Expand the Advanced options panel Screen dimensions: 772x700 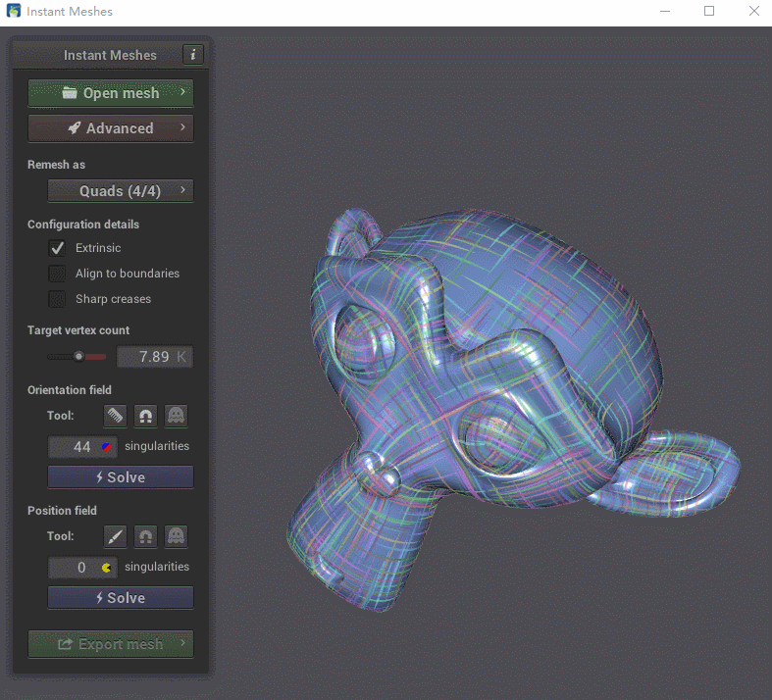[111, 128]
